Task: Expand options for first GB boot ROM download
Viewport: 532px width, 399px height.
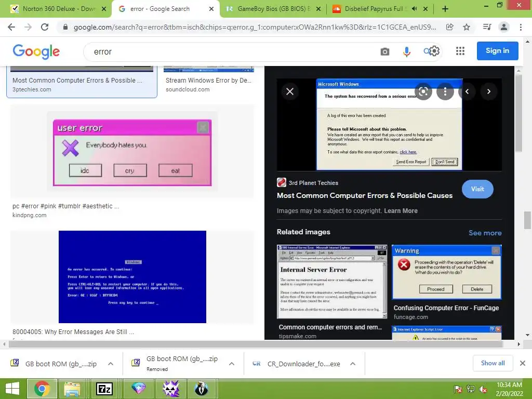Action: 111,364
